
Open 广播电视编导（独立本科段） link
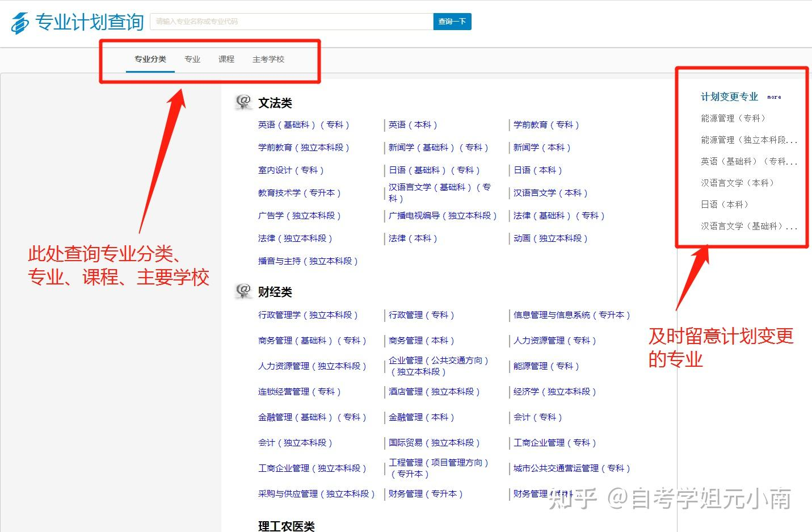[443, 216]
